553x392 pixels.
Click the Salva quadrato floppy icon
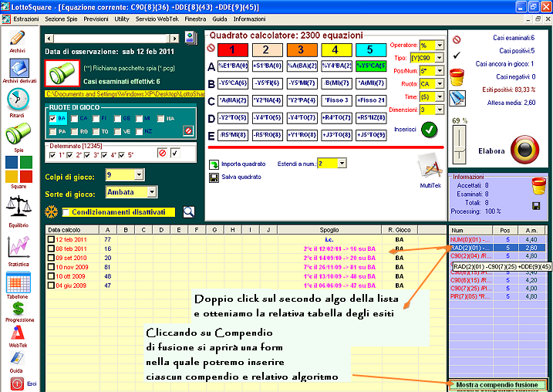point(214,177)
